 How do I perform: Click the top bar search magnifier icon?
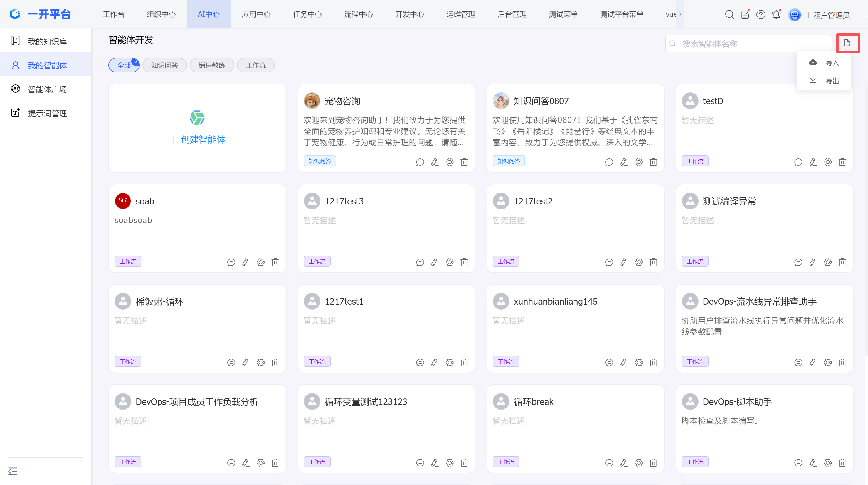coord(729,14)
